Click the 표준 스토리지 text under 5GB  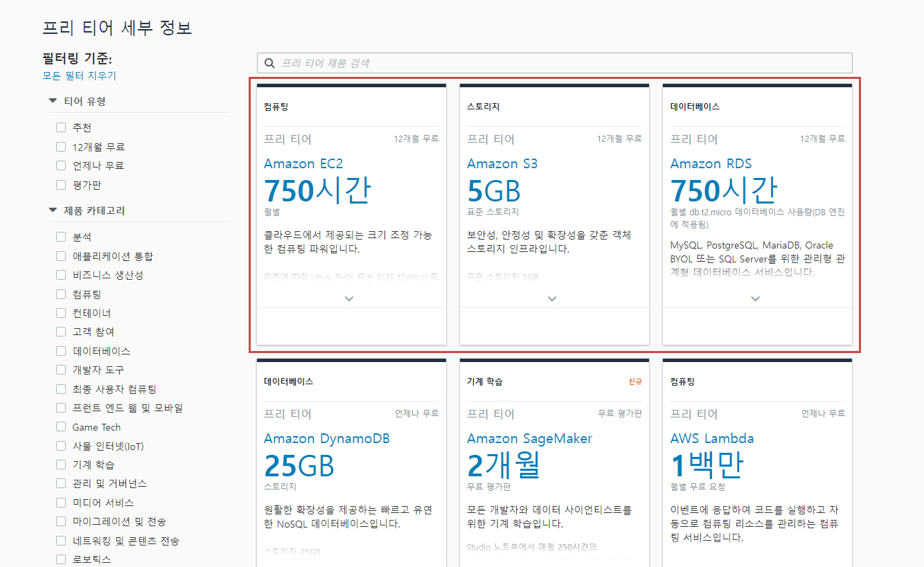tap(493, 212)
